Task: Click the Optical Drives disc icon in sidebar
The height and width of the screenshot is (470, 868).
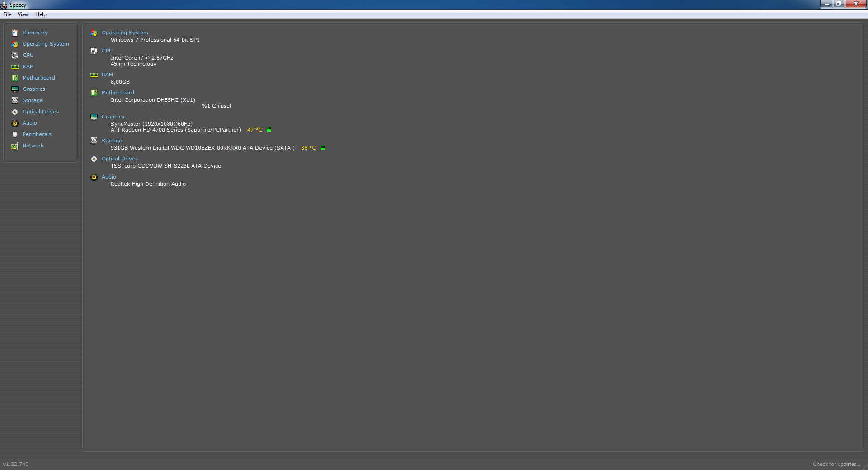Action: pos(15,112)
